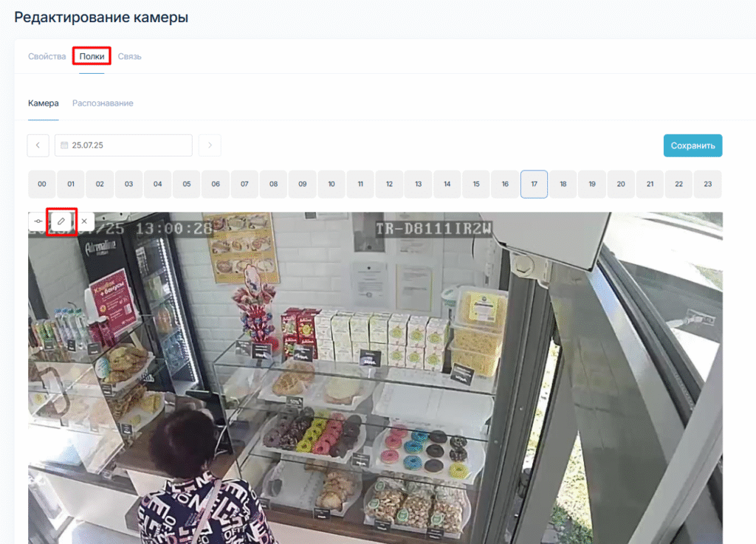This screenshot has width=756, height=544.
Task: Click the Сохранить button
Action: pos(693,145)
